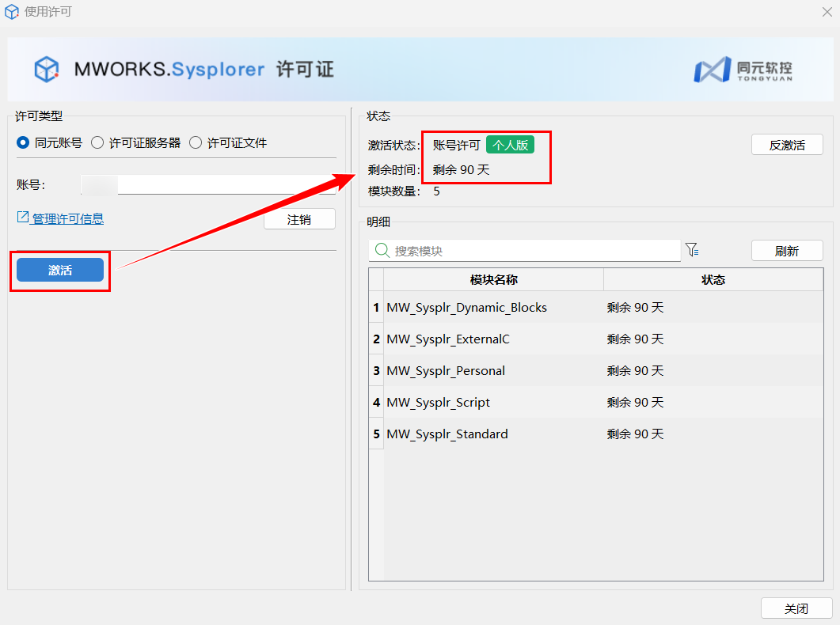Choose the 许可证文件 license type
The height and width of the screenshot is (625, 840).
pyautogui.click(x=196, y=143)
